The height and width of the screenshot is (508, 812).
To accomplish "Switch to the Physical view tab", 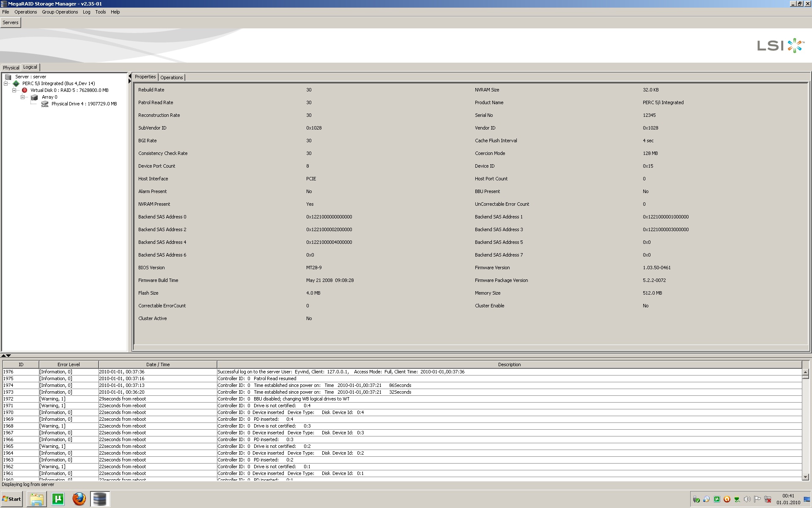I will [11, 68].
